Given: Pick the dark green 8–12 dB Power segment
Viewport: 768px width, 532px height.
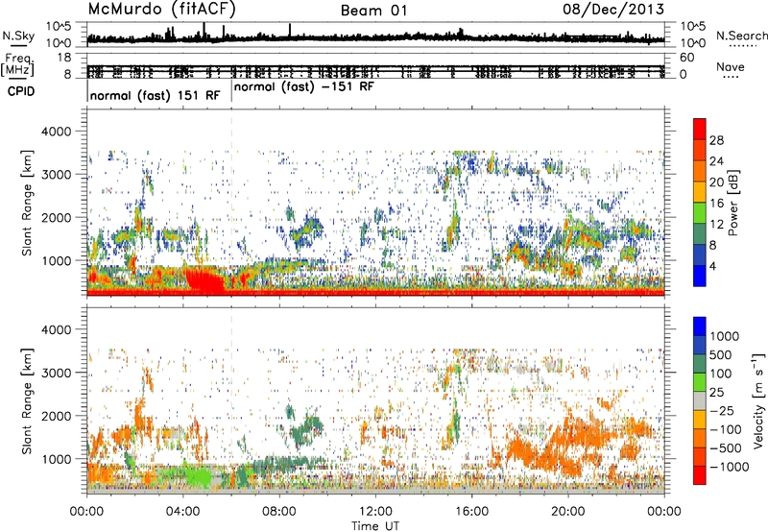Looking at the screenshot, I should 700,234.
